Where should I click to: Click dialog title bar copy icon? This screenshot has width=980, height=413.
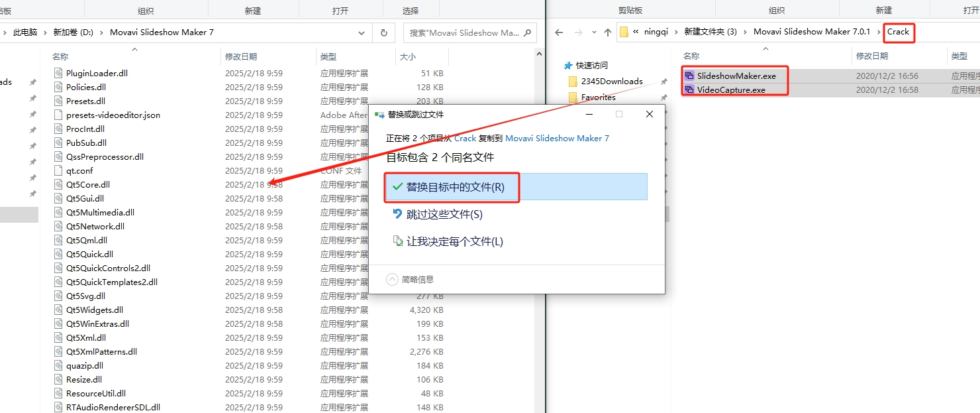pos(379,114)
